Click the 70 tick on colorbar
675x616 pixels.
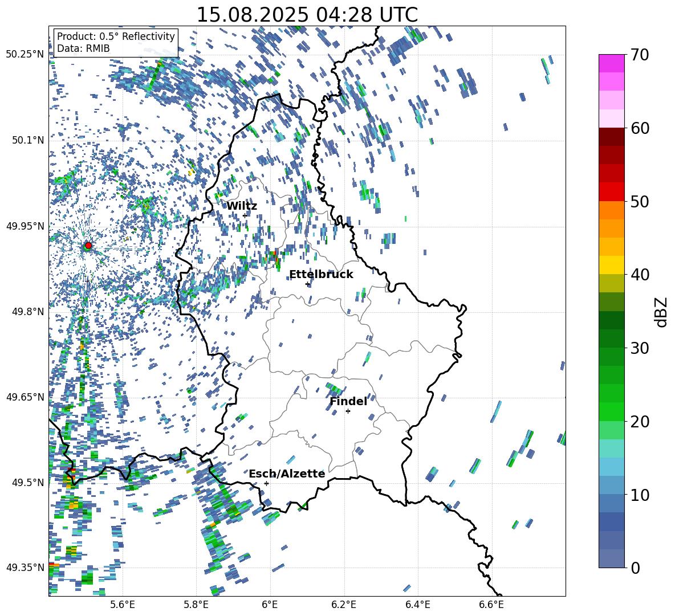pos(640,55)
